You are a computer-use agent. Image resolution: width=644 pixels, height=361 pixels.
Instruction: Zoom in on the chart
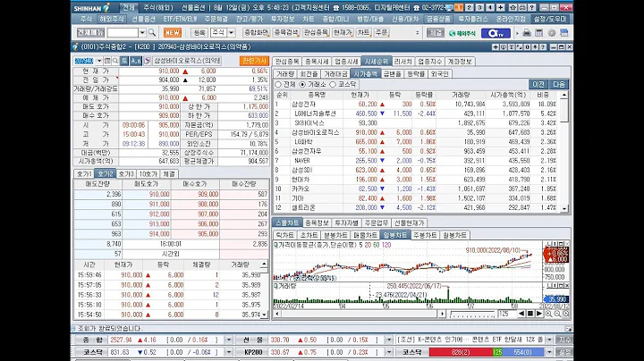point(548,314)
